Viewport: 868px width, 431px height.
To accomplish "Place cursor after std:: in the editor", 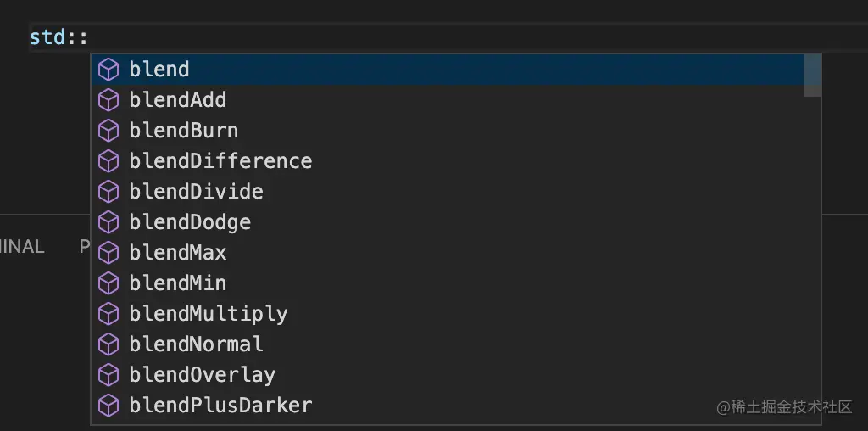I will (88, 37).
